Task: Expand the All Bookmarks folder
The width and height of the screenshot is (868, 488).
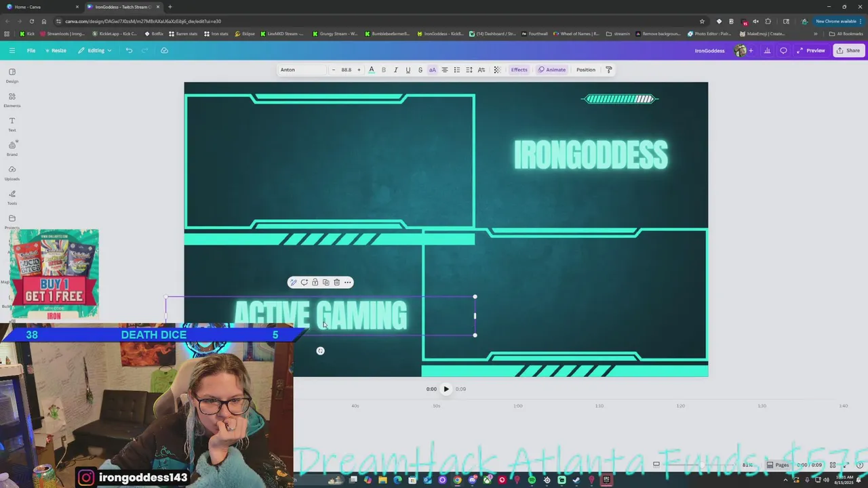Action: [846, 34]
